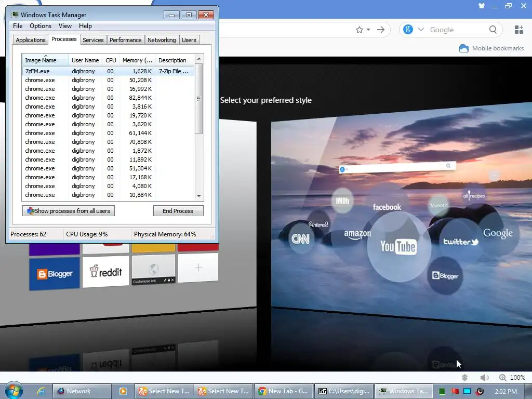Open Mobile bookmarks folder
This screenshot has height=399, width=532.
pos(491,48)
